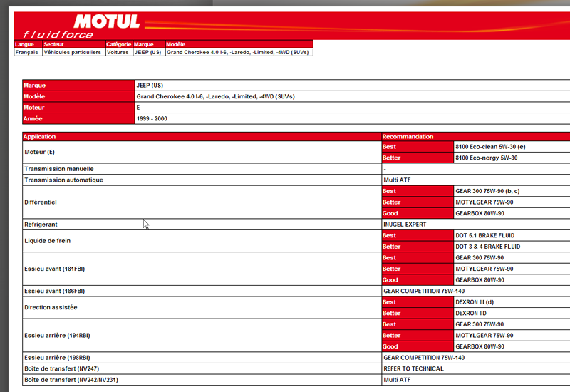Screen dimensions: 570x392
Task: Click the Better label beside 8100 Eco-nergy
Action: 418,158
